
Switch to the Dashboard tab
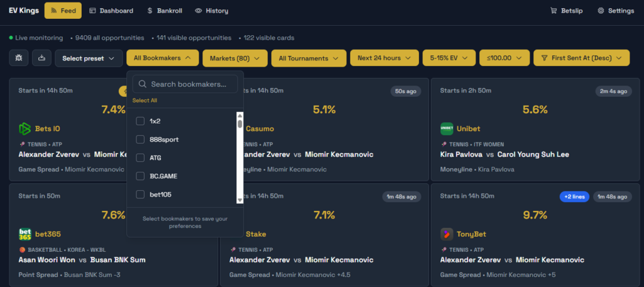[x=111, y=11]
